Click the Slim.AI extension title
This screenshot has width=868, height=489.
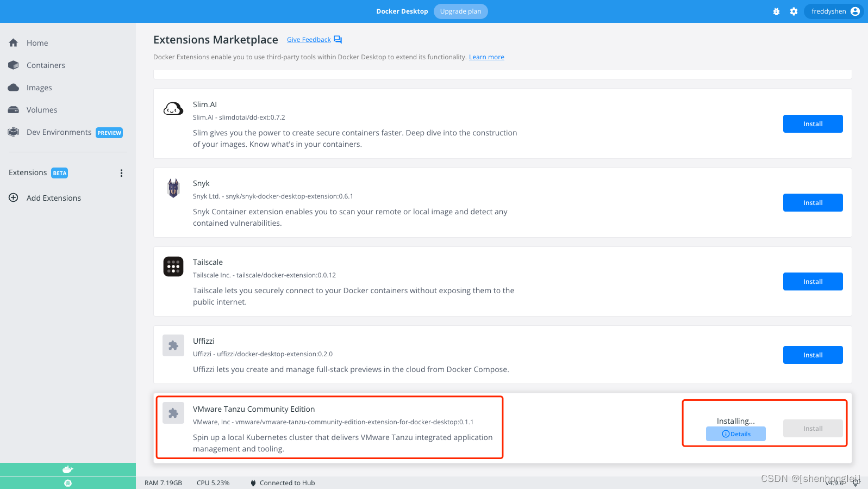pos(205,104)
